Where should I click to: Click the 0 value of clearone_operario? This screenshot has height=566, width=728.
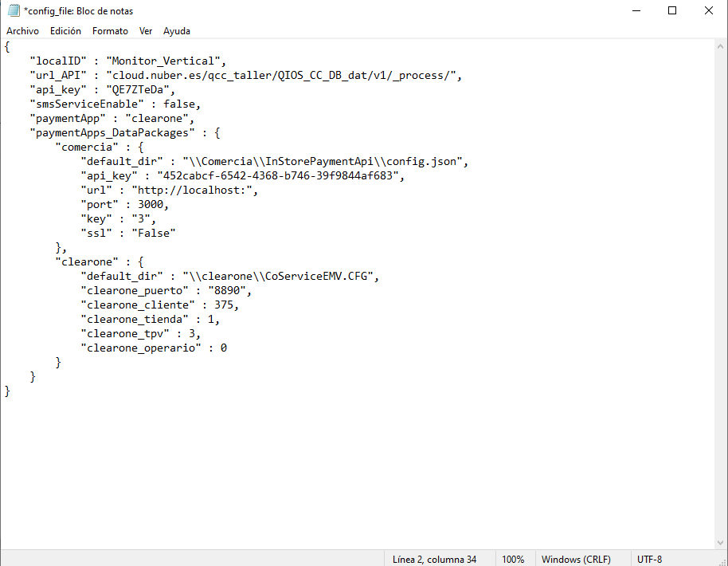pos(223,348)
